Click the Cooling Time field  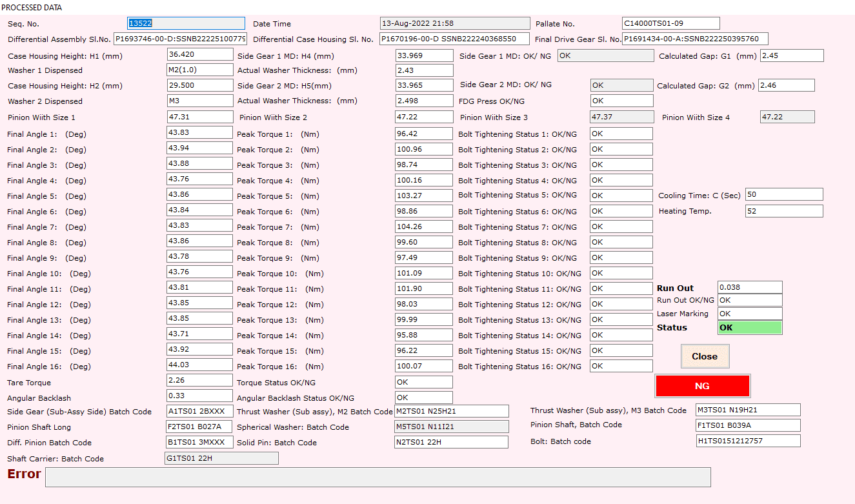pyautogui.click(x=784, y=194)
